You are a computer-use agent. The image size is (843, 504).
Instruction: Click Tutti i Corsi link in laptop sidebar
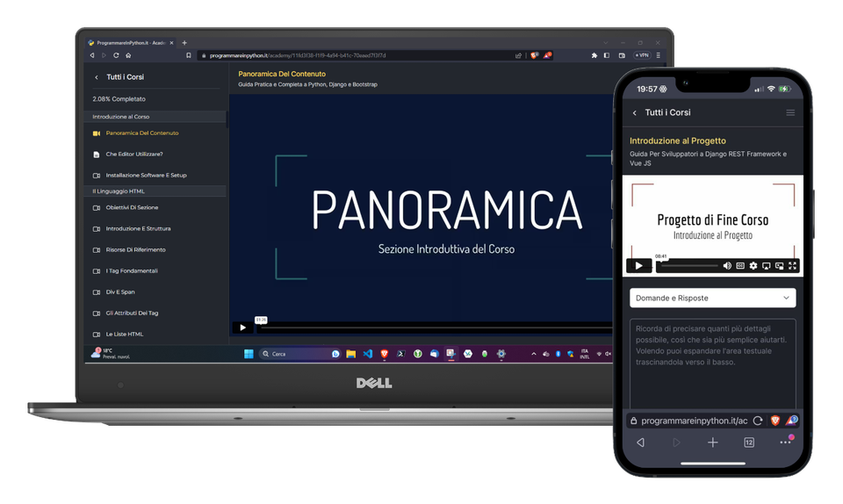(126, 77)
